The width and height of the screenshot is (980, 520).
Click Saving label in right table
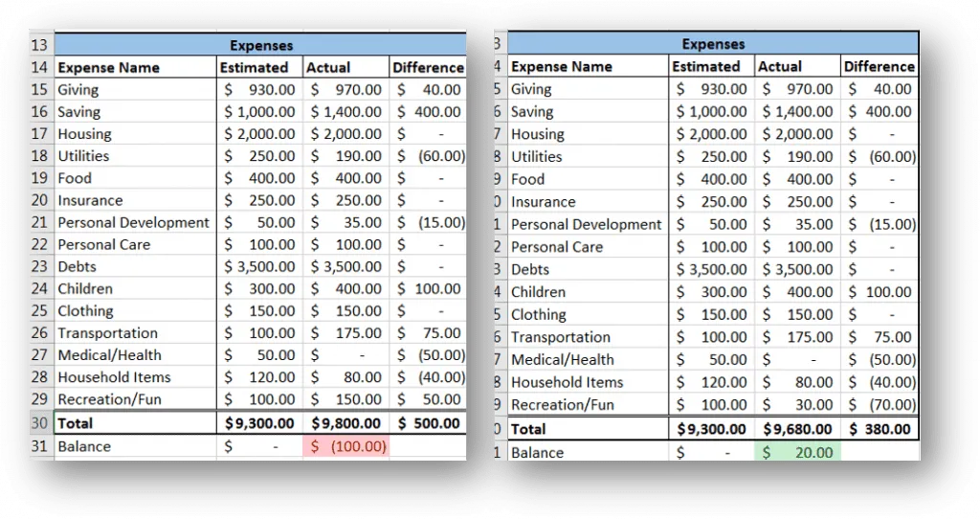[x=532, y=111]
